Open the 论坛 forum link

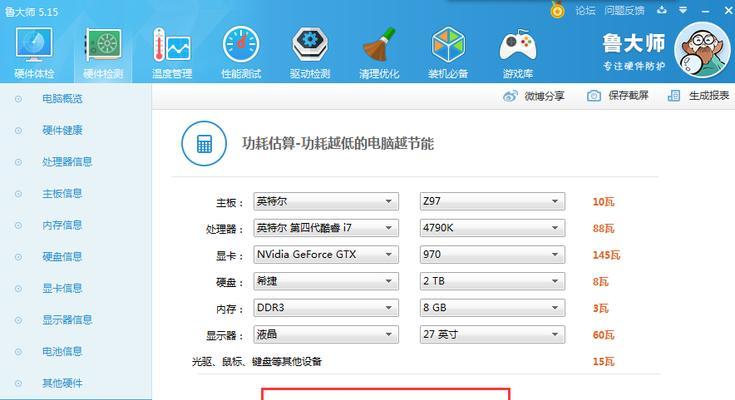click(585, 10)
